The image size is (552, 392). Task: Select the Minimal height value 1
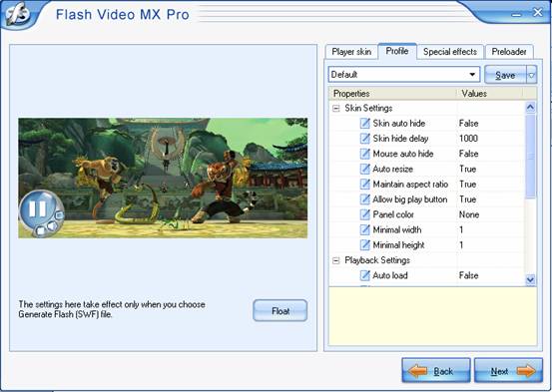(461, 245)
